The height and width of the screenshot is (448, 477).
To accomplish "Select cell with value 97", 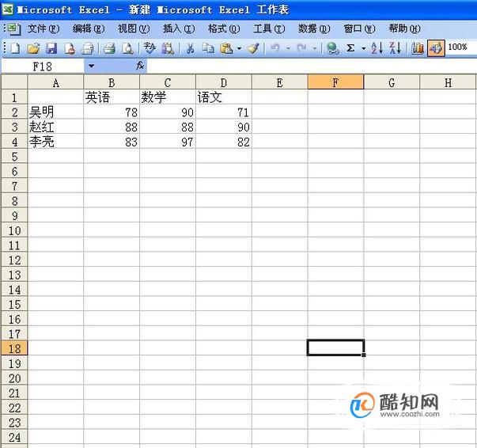I will 168,142.
